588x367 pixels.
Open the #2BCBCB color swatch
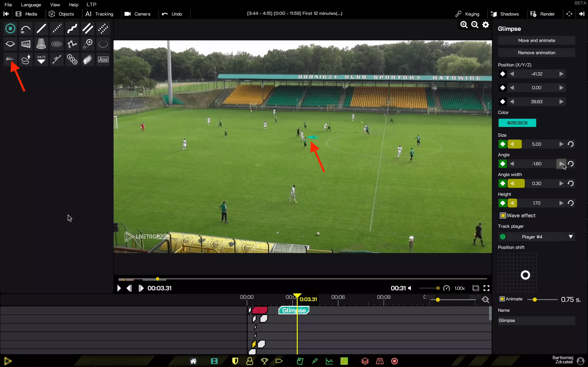click(517, 123)
